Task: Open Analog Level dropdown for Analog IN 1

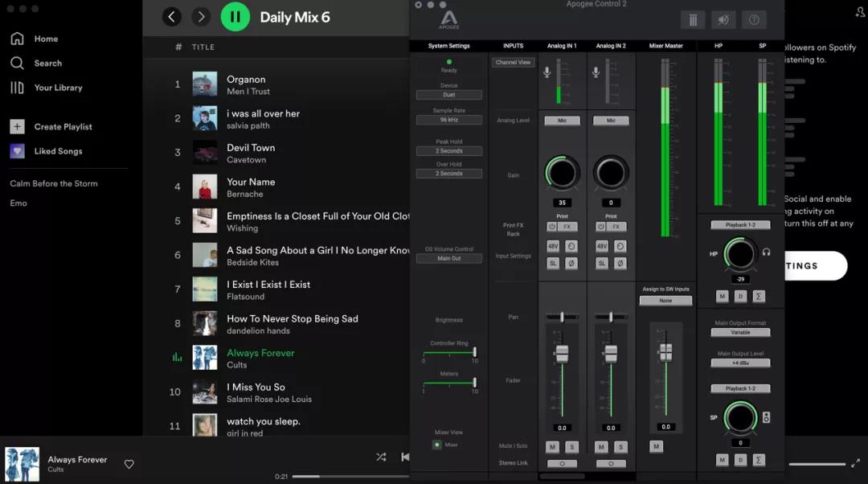Action: [x=562, y=120]
